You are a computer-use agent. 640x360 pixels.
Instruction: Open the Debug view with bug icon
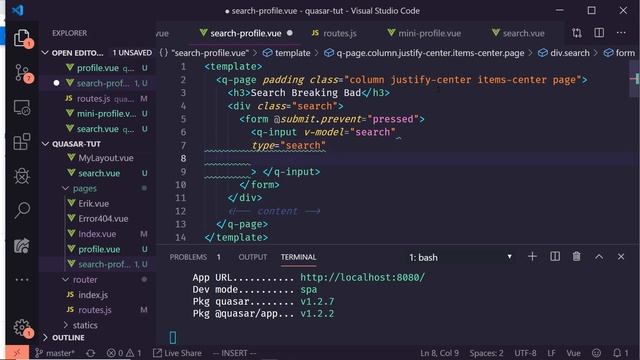(22, 176)
